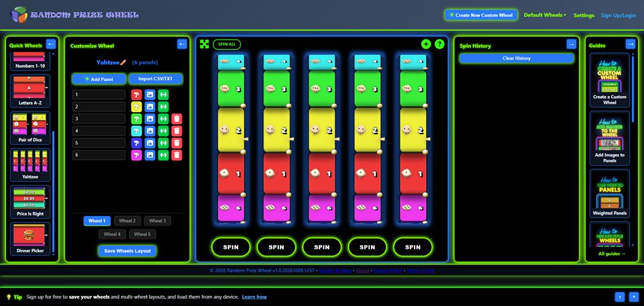
Task: Click Save Wheels Layout button
Action: [x=127, y=251]
